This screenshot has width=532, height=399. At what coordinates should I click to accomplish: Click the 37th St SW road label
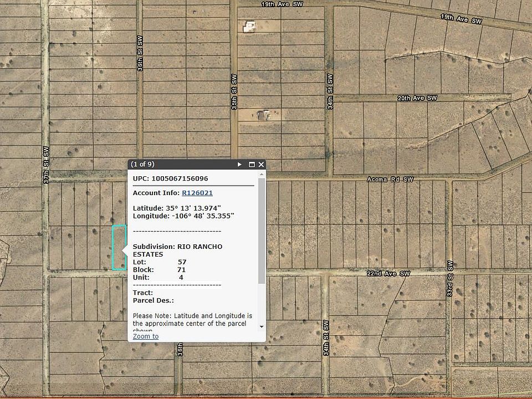coord(46,165)
